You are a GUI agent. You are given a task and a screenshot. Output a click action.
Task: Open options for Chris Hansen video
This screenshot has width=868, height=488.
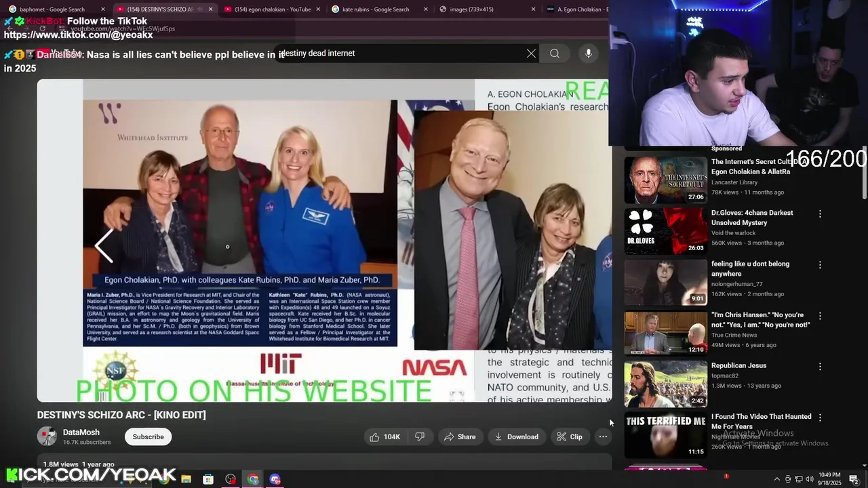click(x=820, y=316)
